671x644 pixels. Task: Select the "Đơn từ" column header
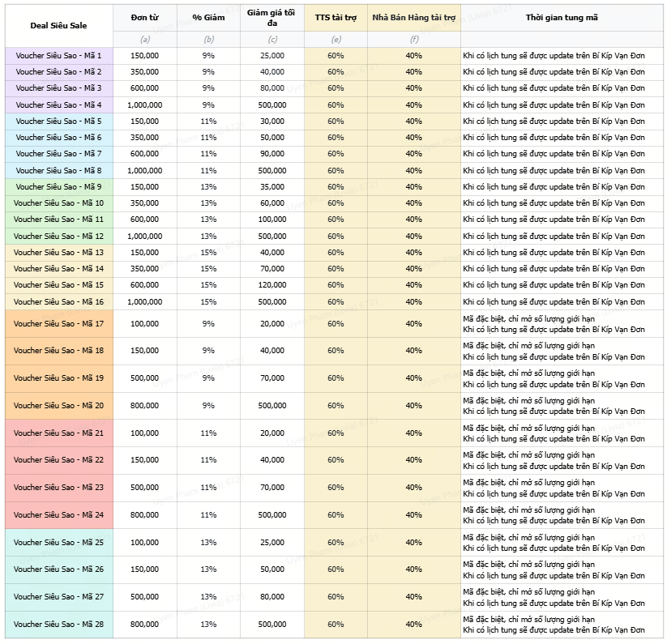pyautogui.click(x=144, y=18)
